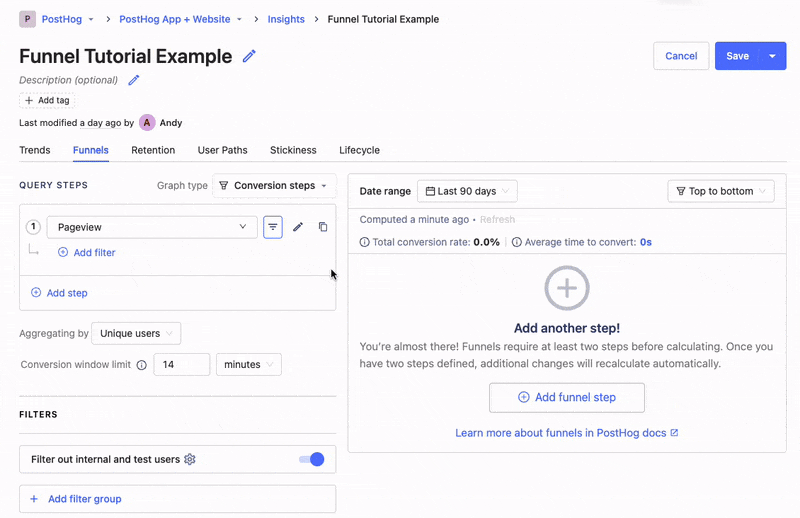Open the internal users filter settings gear
Viewport: 800px width, 518px height.
[190, 460]
